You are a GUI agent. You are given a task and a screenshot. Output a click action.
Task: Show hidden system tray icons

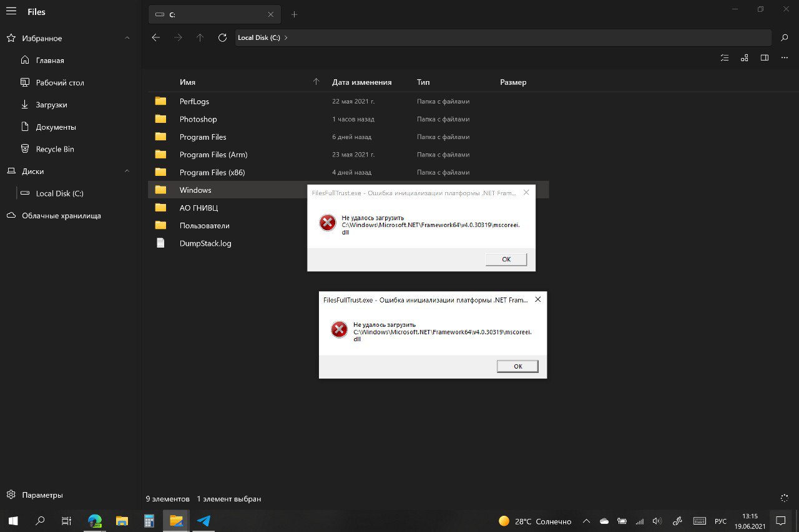586,521
